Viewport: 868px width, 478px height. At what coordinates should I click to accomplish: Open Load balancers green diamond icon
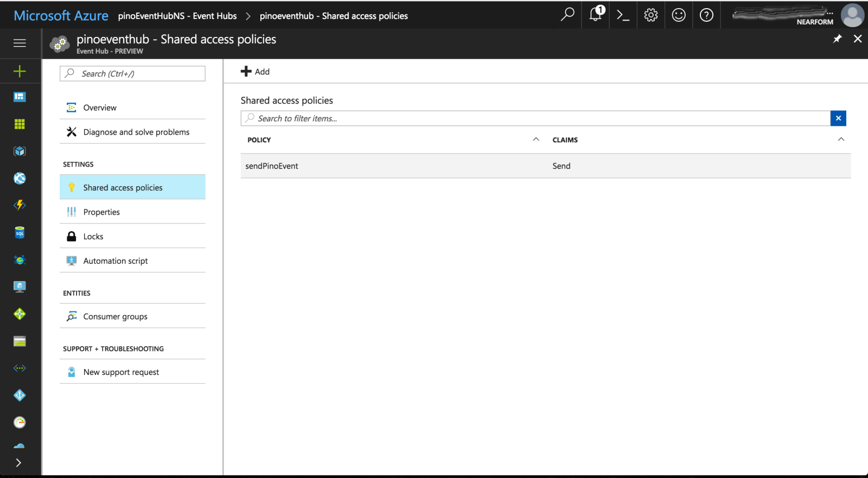click(x=20, y=314)
